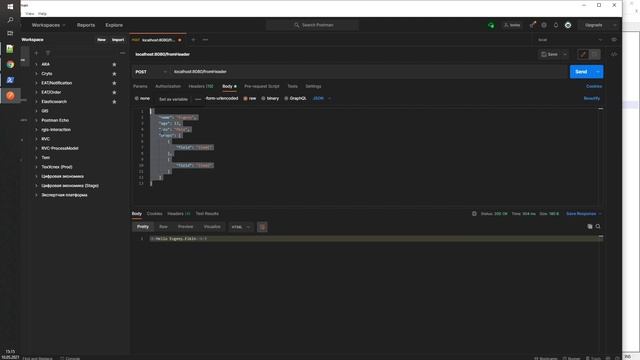640x360 pixels.
Task: Switch response view to Raw
Action: tap(163, 227)
